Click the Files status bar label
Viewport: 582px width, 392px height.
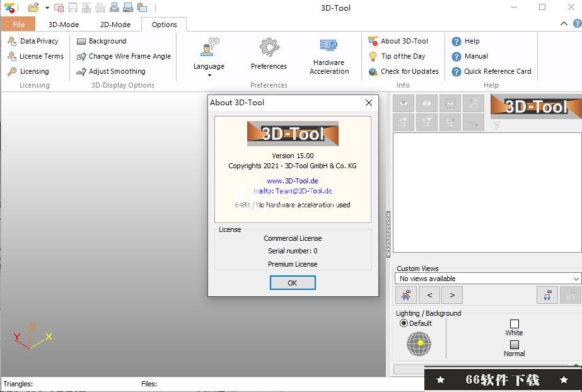coord(149,384)
